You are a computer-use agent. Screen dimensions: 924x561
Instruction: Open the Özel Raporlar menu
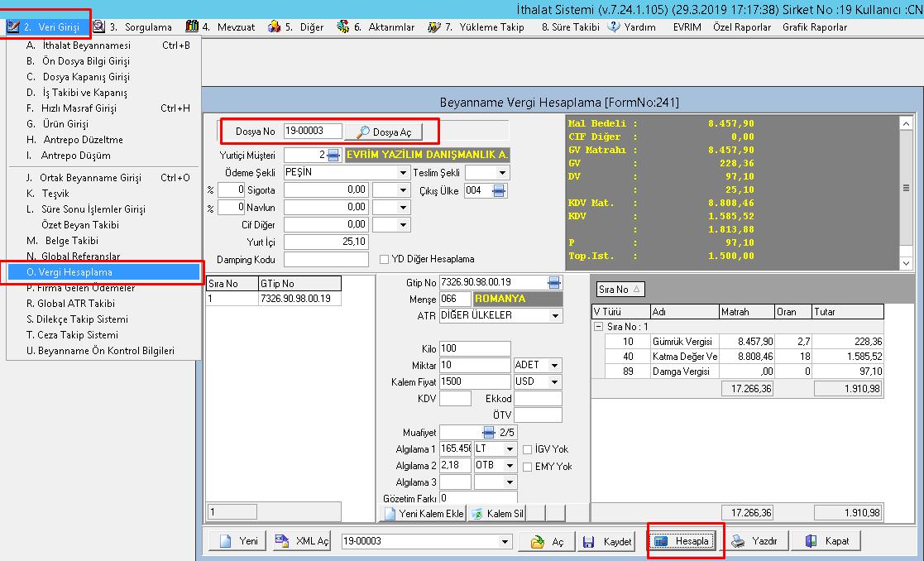[742, 27]
